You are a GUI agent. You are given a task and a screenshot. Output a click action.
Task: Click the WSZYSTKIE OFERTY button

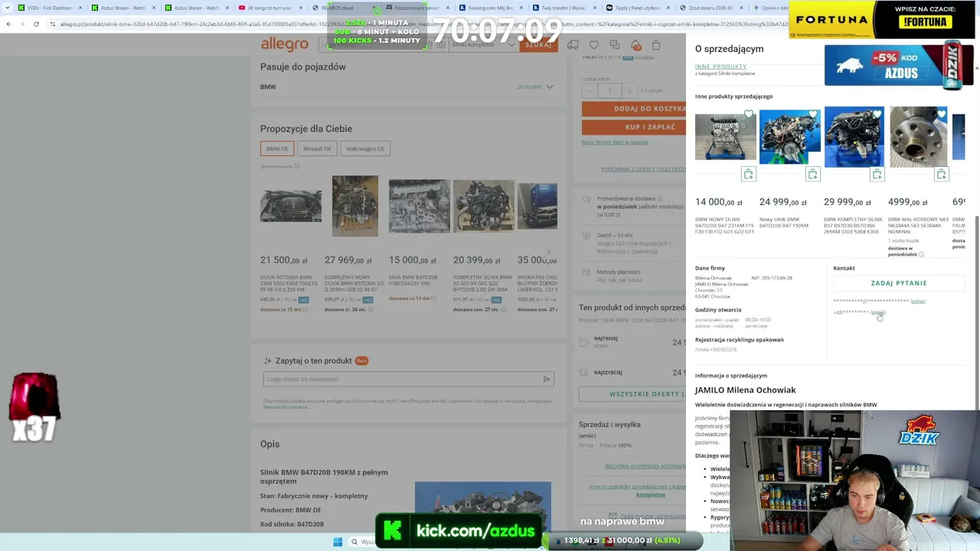coord(632,394)
